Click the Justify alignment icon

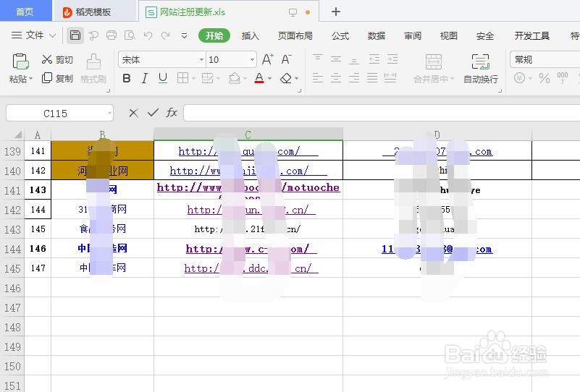click(x=372, y=78)
